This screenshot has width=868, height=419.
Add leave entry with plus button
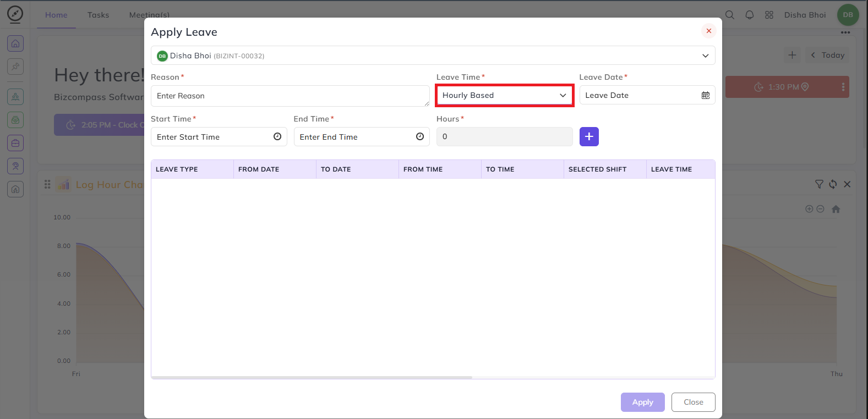[589, 136]
